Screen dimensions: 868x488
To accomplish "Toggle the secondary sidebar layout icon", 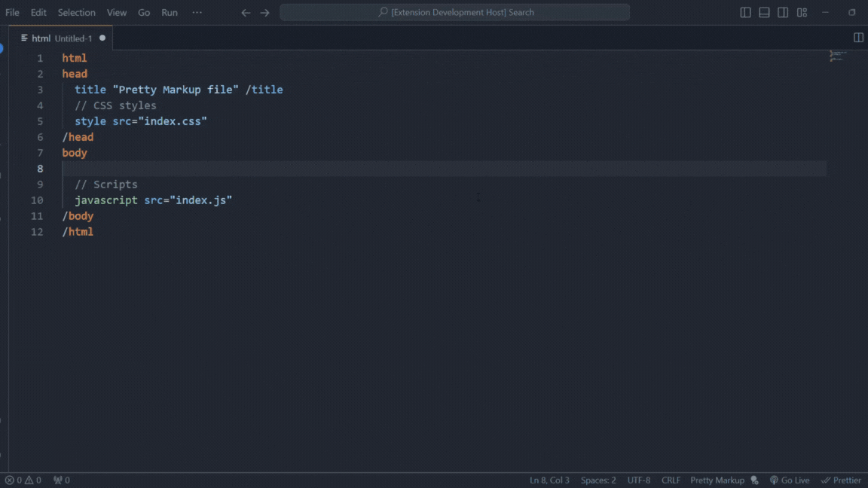I will (783, 12).
